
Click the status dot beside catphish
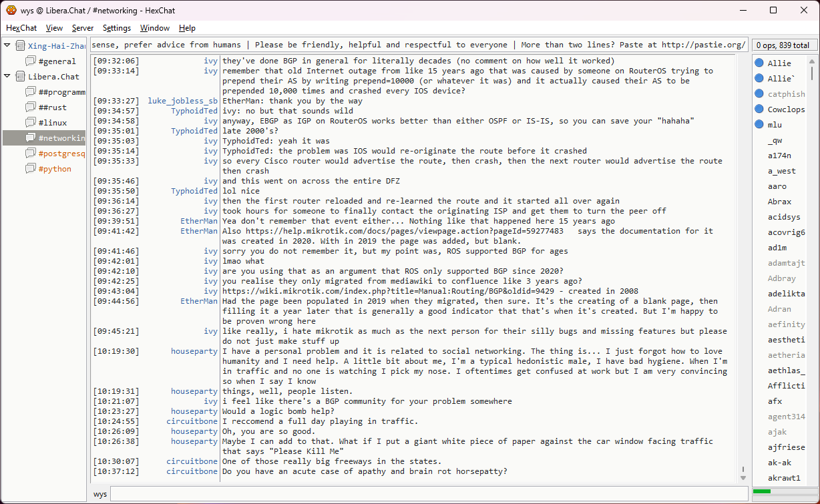(x=759, y=94)
